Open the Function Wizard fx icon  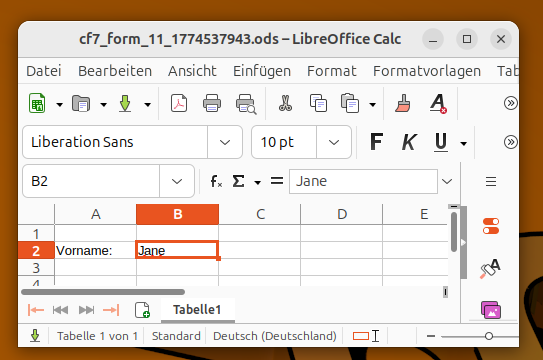(x=216, y=181)
